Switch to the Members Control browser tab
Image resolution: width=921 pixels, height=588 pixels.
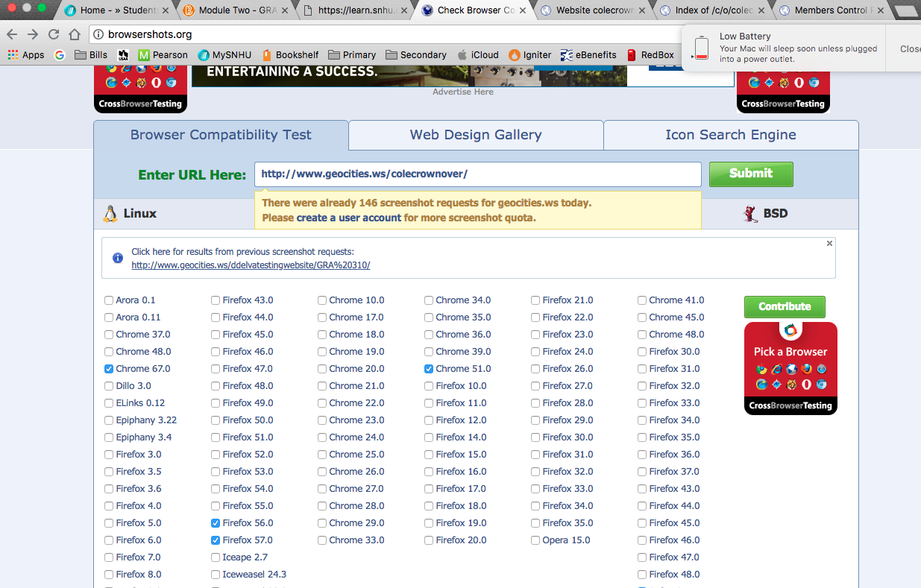click(x=832, y=10)
